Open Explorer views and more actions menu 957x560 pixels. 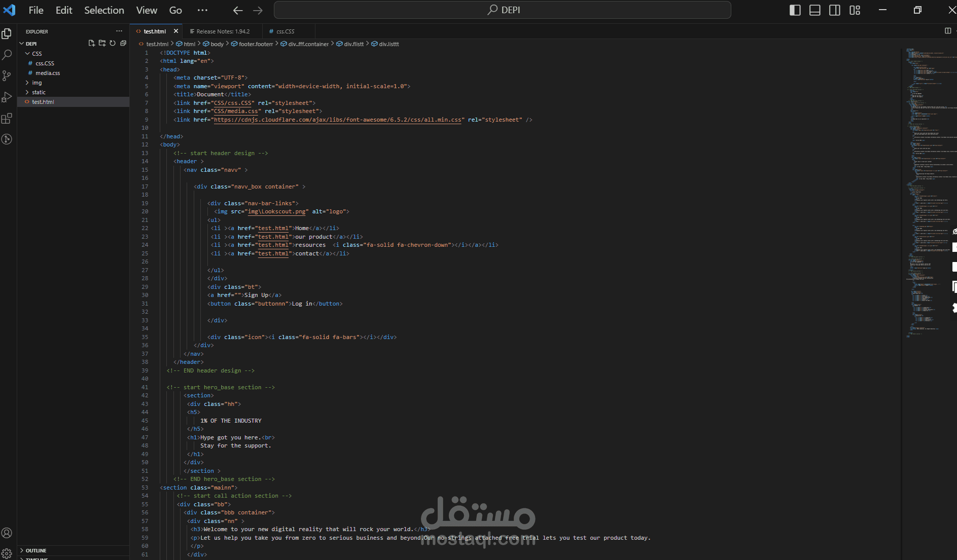(119, 31)
